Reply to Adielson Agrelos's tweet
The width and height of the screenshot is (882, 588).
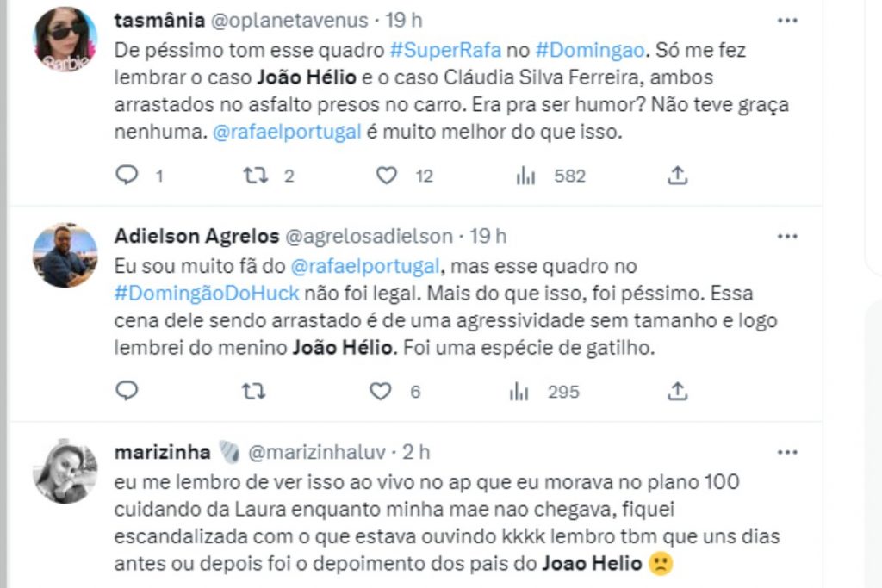(x=127, y=392)
